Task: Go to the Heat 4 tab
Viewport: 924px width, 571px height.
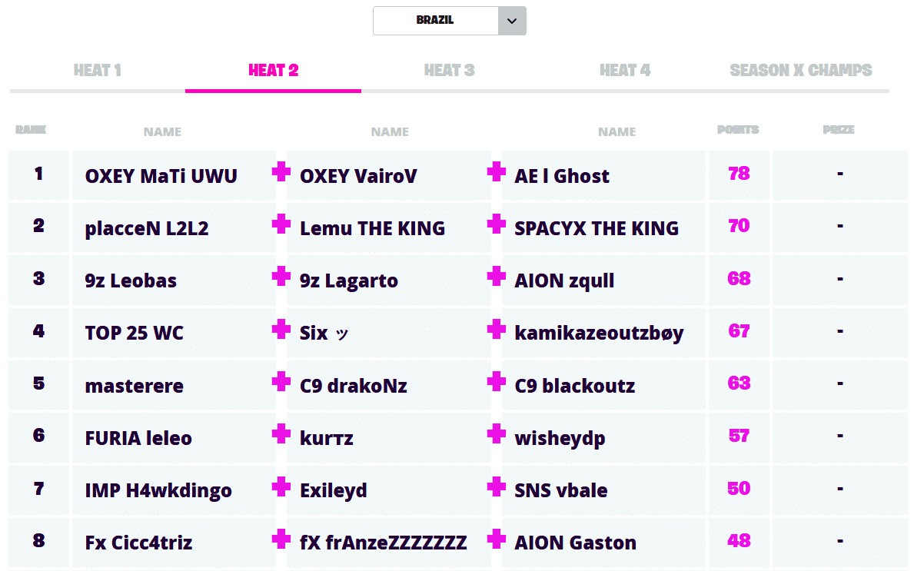Action: point(625,71)
